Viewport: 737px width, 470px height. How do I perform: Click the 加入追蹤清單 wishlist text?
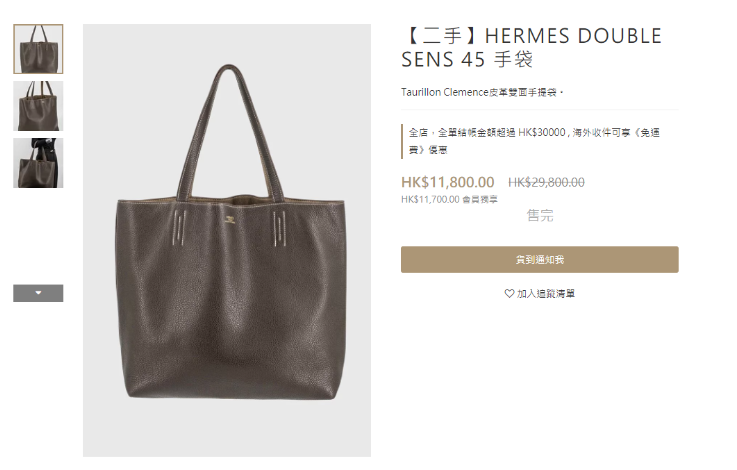[546, 294]
